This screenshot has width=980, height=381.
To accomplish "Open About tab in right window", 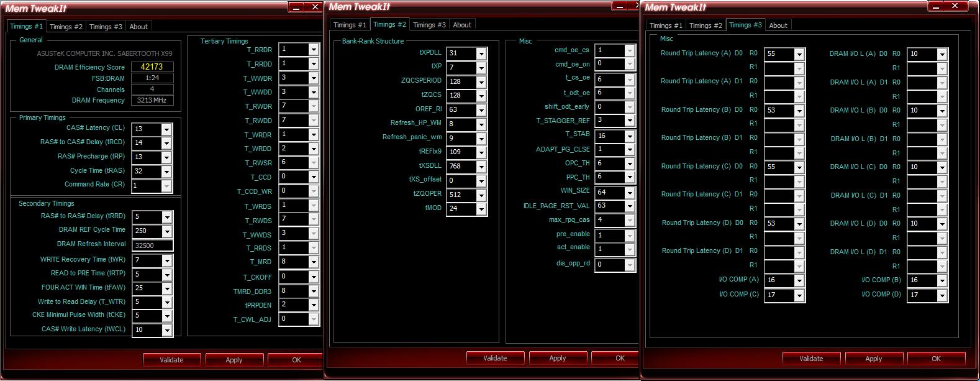I will tap(778, 25).
